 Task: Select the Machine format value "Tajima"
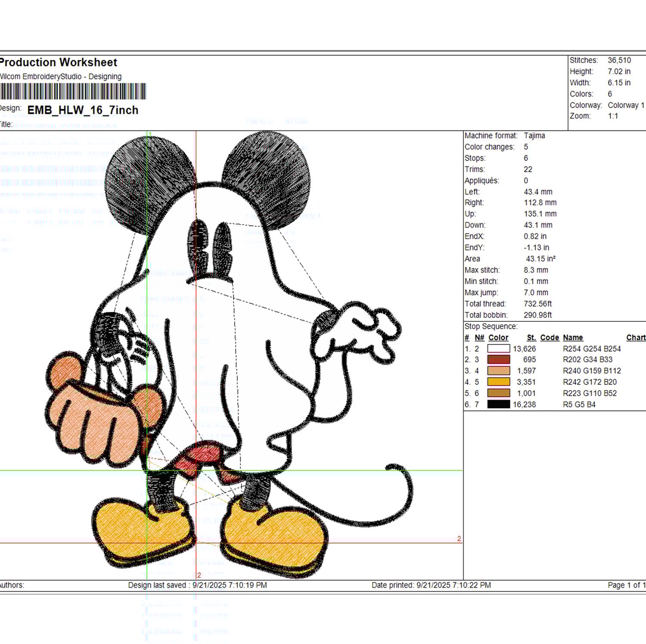[x=534, y=136]
